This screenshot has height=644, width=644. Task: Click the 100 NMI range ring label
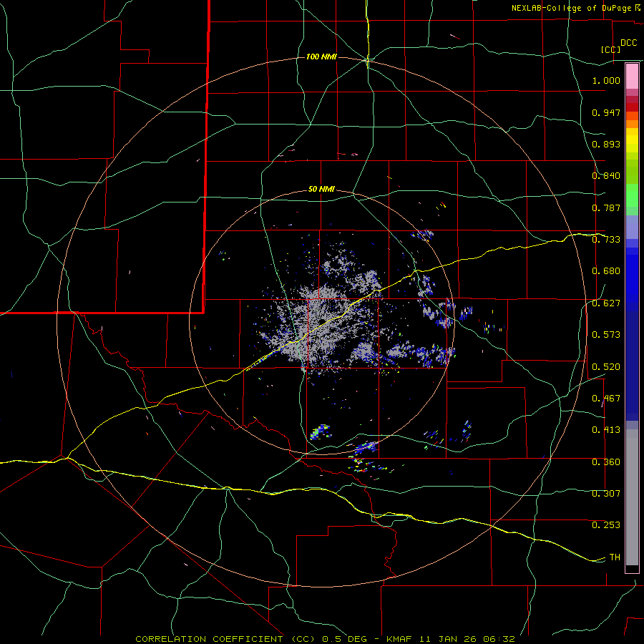321,57
